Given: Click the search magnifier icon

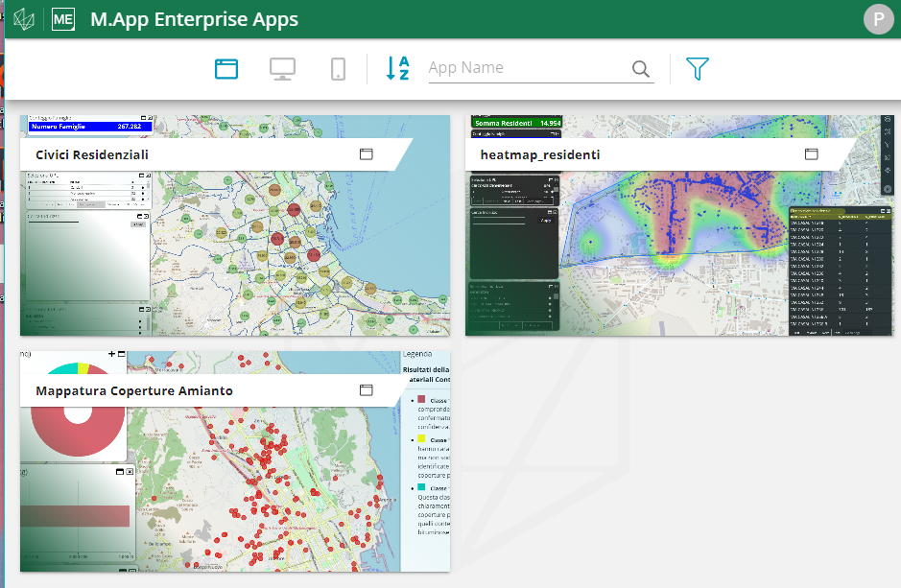Looking at the screenshot, I should [641, 69].
